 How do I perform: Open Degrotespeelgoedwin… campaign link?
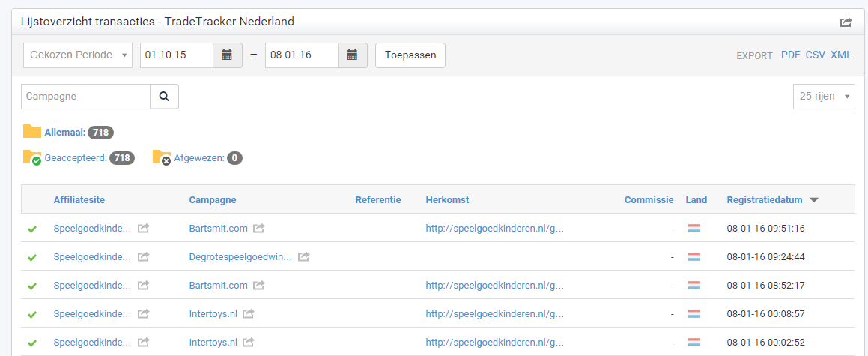click(241, 257)
